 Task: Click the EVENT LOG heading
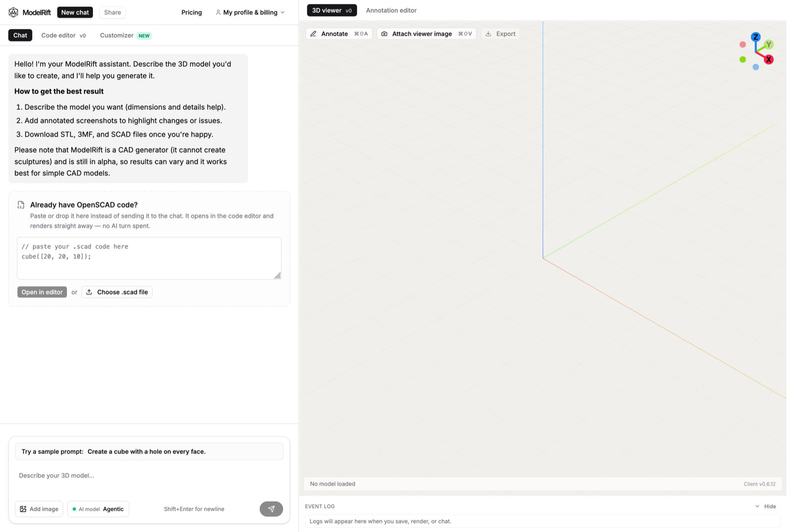[x=320, y=506]
